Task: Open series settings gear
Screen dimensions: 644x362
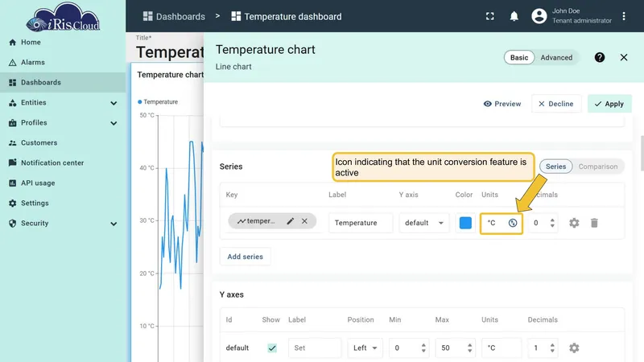Action: click(574, 223)
